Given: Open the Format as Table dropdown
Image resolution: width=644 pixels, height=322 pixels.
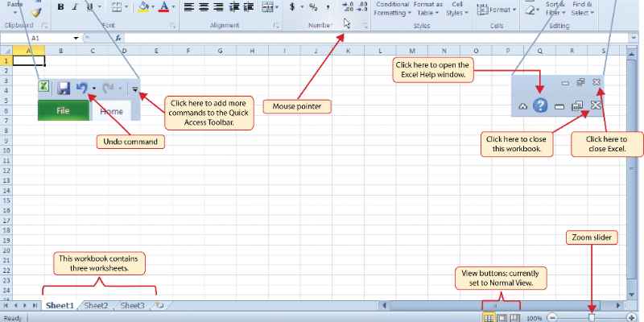Looking at the screenshot, I should coord(427,8).
